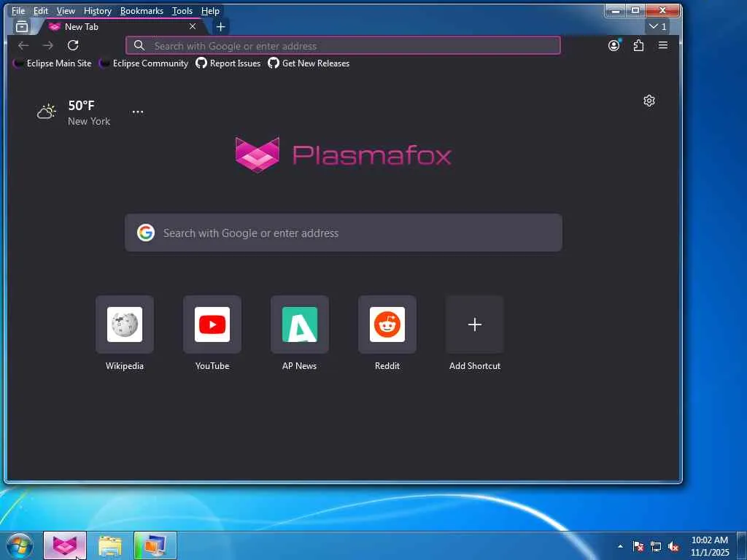Click the AP News label text

[299, 366]
